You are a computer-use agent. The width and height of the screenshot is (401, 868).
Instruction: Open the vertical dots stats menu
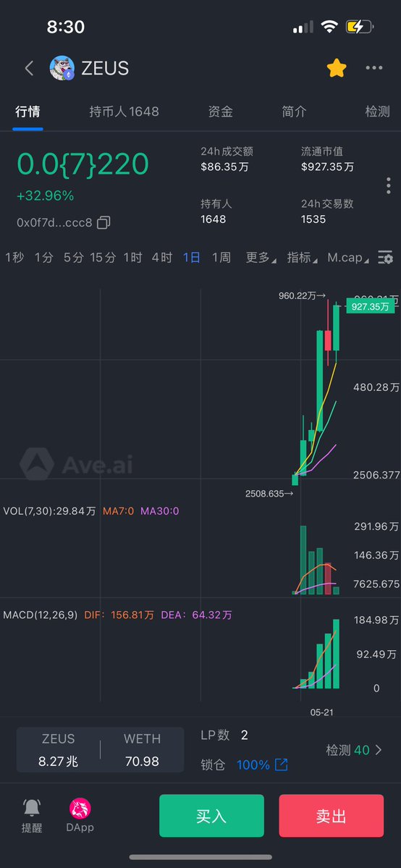coord(389,185)
